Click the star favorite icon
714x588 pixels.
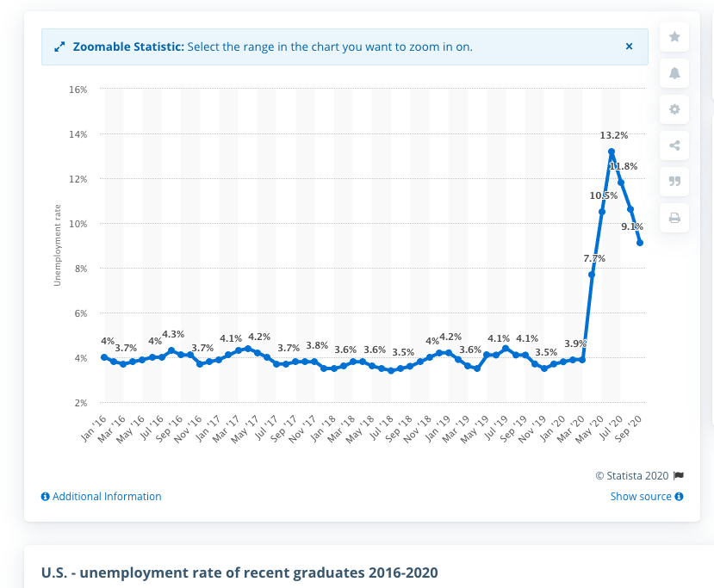coord(674,37)
